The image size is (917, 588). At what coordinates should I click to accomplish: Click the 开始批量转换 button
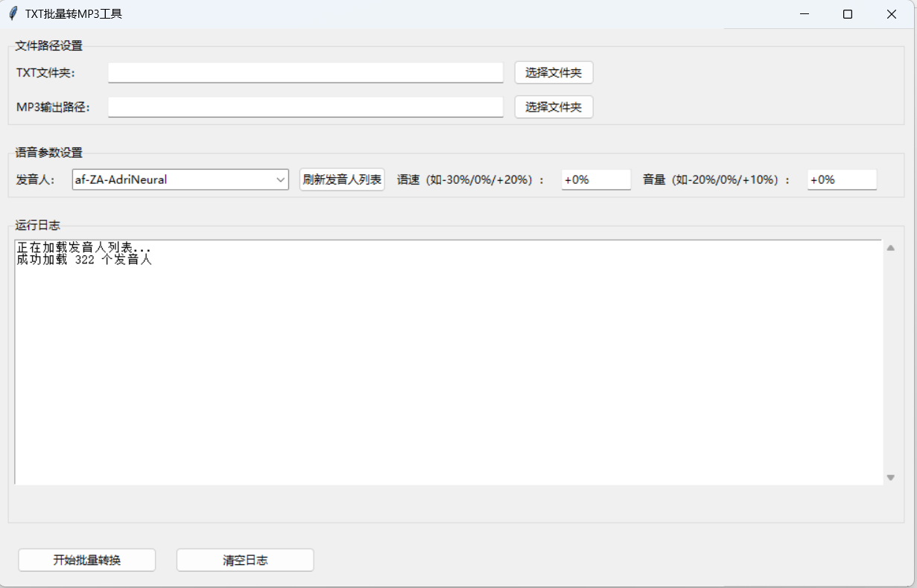coord(86,560)
